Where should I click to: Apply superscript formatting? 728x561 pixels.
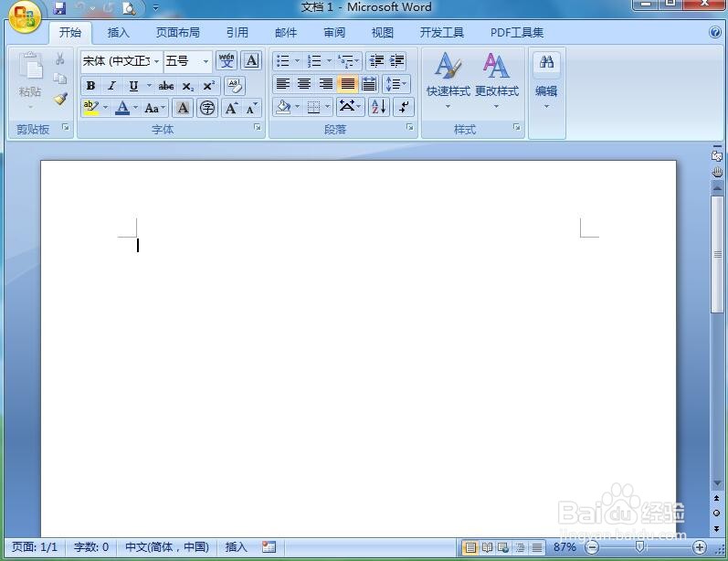pyautogui.click(x=209, y=86)
